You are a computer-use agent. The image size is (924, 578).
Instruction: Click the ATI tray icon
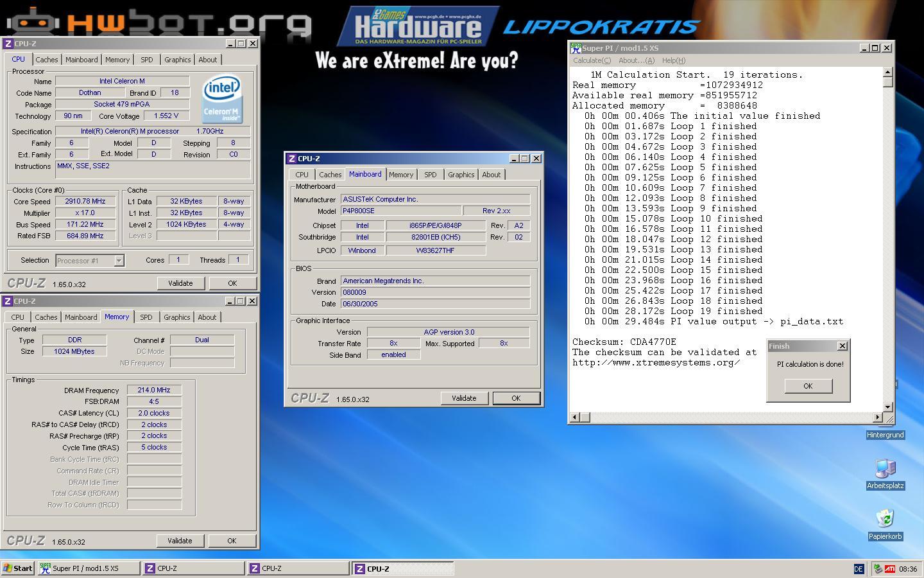click(x=890, y=568)
